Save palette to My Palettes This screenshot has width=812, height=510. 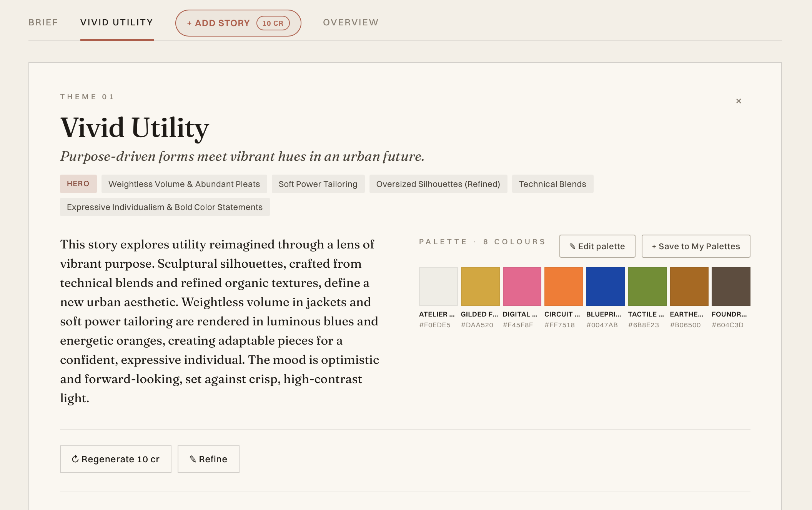tap(696, 246)
